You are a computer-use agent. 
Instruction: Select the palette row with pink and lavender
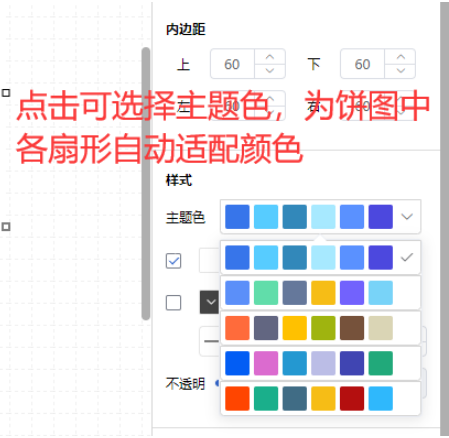click(320, 363)
